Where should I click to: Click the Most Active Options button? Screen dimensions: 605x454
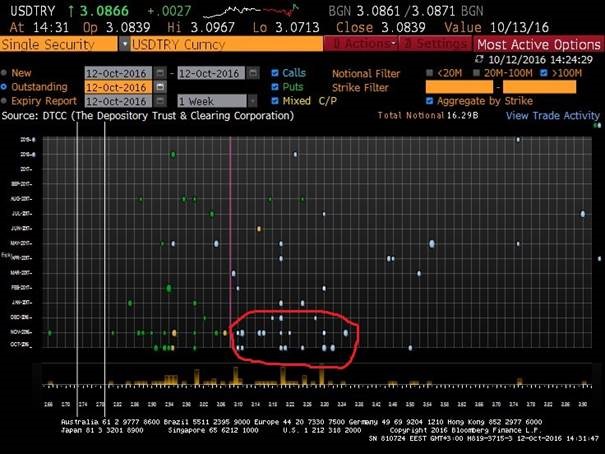(539, 44)
